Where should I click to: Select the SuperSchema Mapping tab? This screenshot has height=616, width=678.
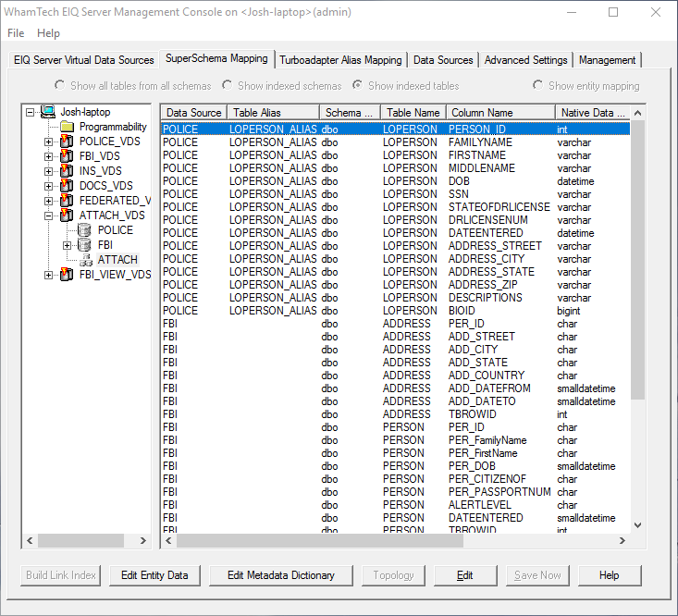tap(216, 59)
